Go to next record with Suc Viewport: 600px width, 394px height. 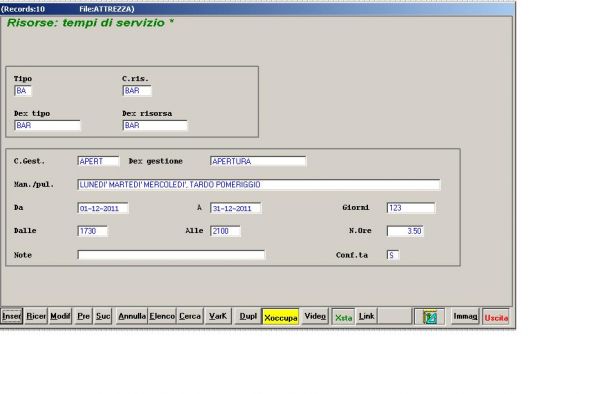(103, 316)
